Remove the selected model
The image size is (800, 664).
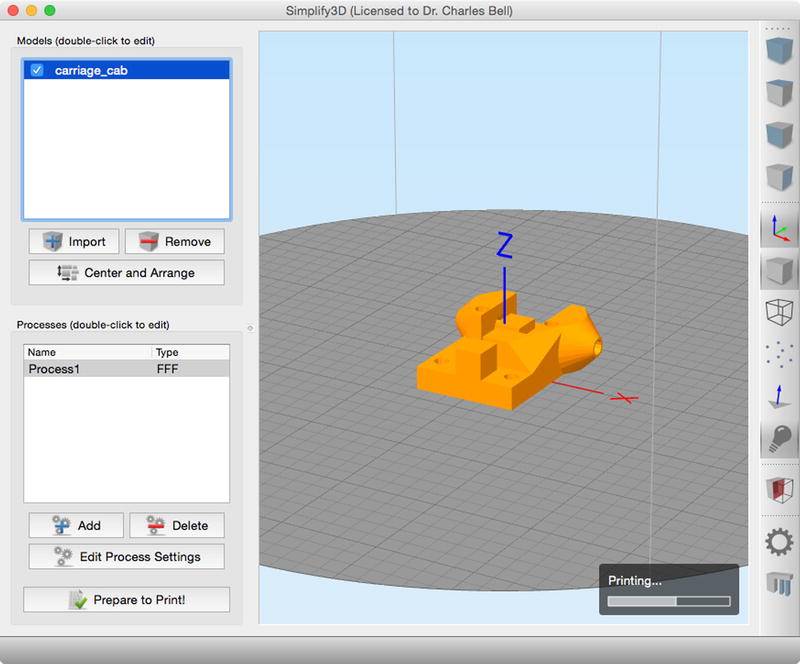click(174, 241)
